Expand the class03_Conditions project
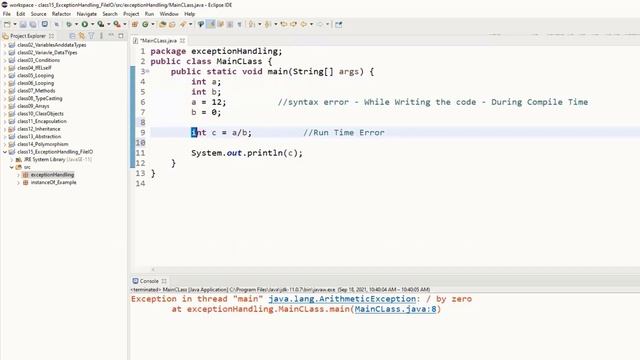This screenshot has height=360, width=640. (5, 60)
